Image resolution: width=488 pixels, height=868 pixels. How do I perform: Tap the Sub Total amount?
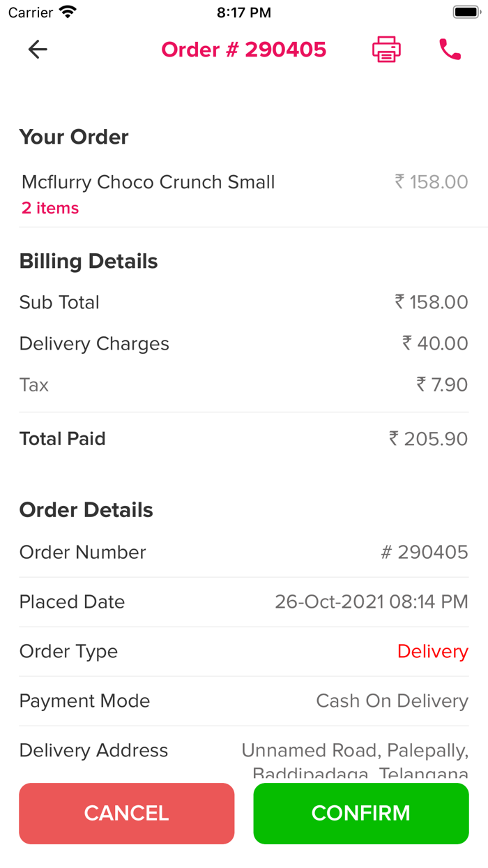tap(432, 302)
